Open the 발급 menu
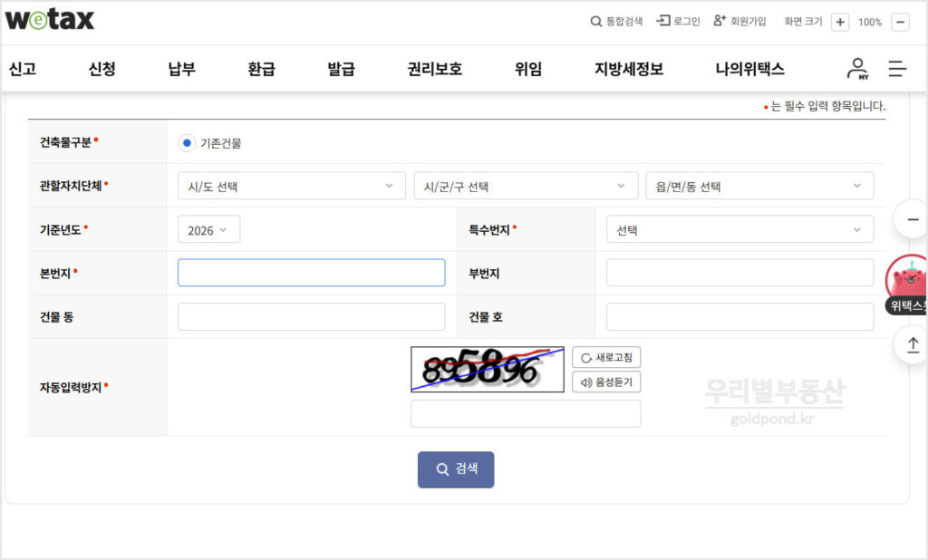 pos(341,69)
